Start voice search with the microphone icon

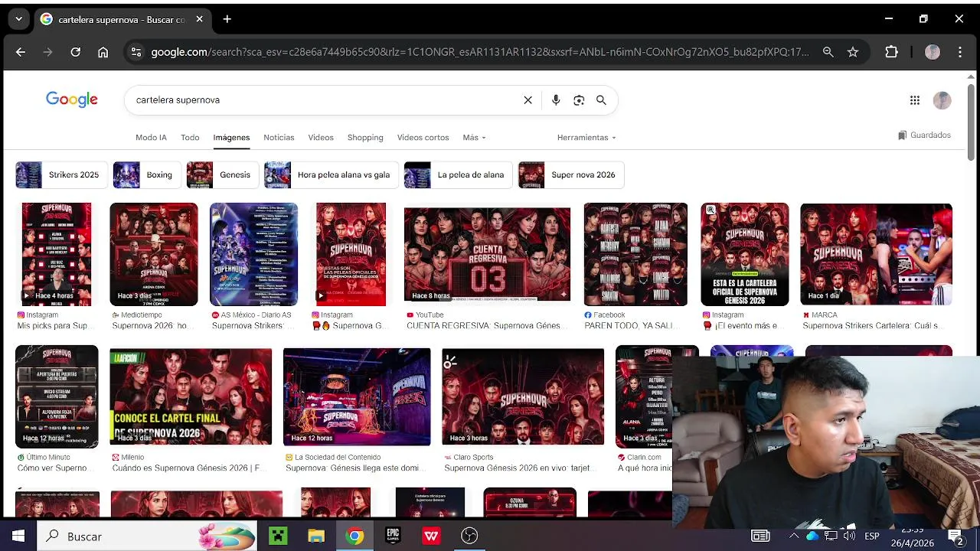[556, 100]
